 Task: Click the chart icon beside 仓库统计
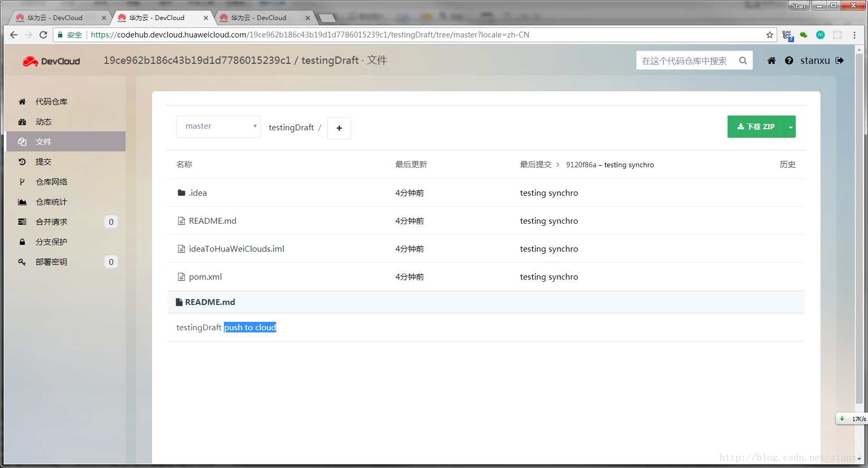pos(22,202)
